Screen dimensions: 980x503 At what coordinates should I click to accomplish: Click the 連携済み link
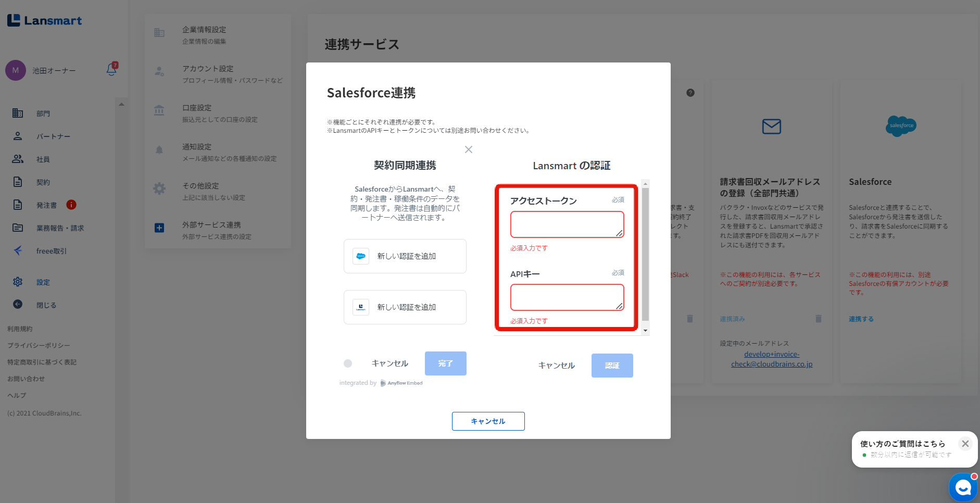pyautogui.click(x=733, y=319)
